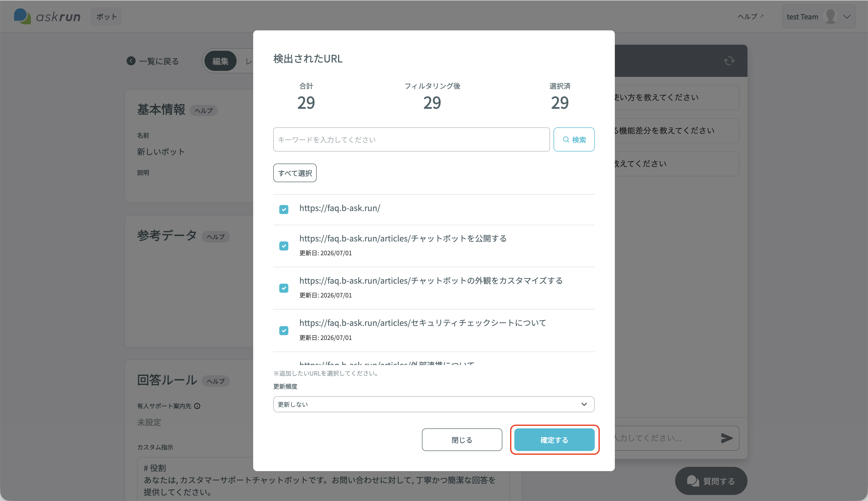Viewport: 868px width, 501px height.
Task: Click the chat bubble icon on 質問する
Action: pos(693,481)
